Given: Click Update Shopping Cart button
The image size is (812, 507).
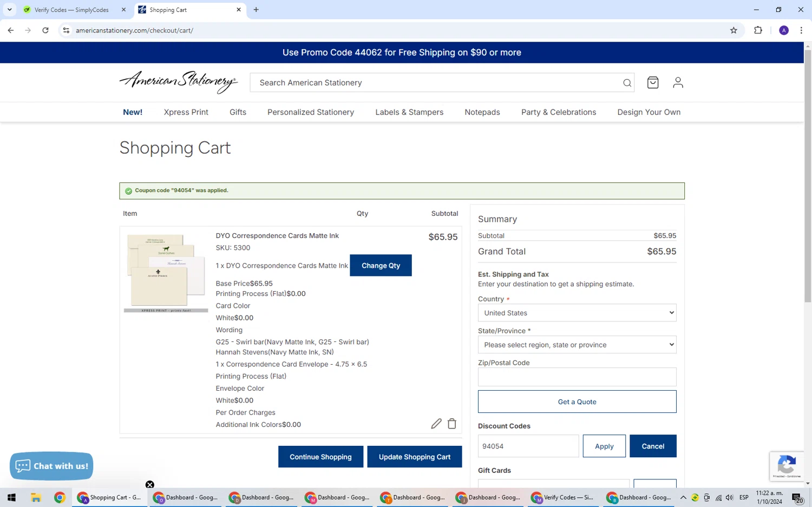Looking at the screenshot, I should tap(415, 457).
